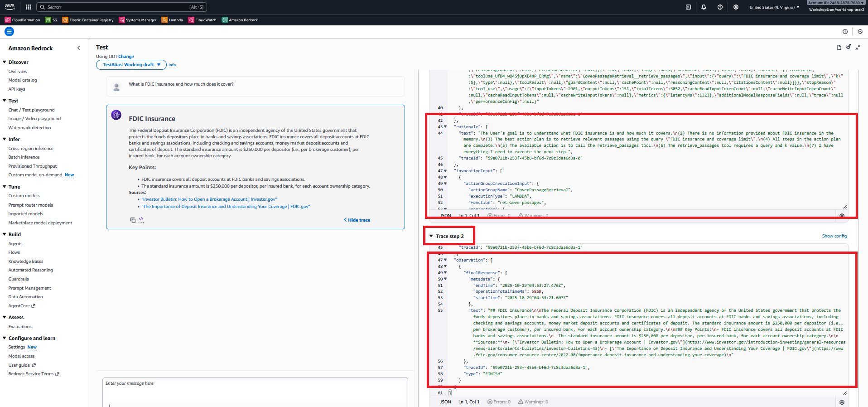Screen dimensions: 868x407
Task: Collapse the Amazon Bedrock sidebar with the chevron
Action: [x=78, y=48]
